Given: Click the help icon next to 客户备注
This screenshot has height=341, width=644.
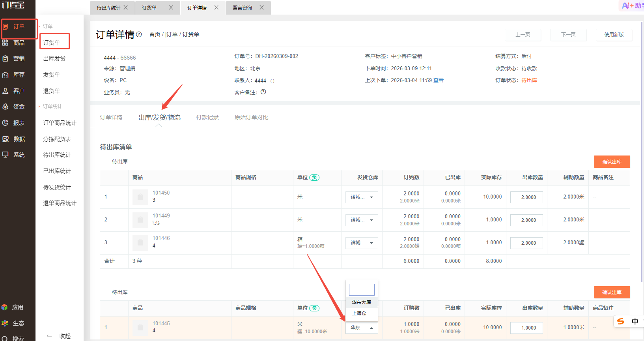Looking at the screenshot, I should 263,92.
